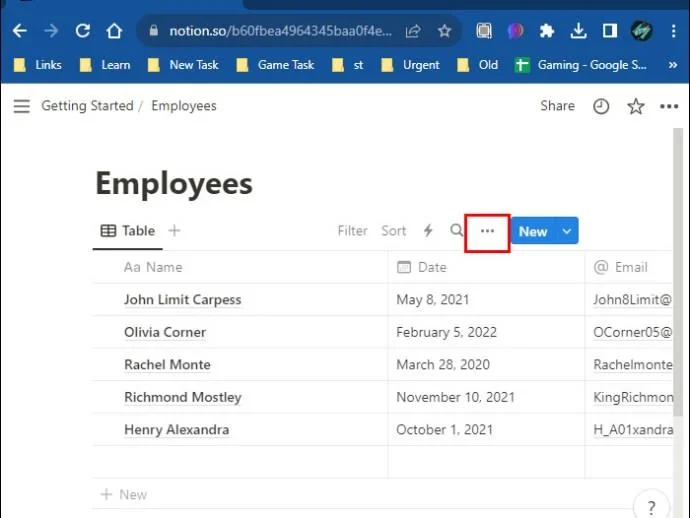Toggle the browser side panel
This screenshot has height=518, width=690.
(x=609, y=31)
